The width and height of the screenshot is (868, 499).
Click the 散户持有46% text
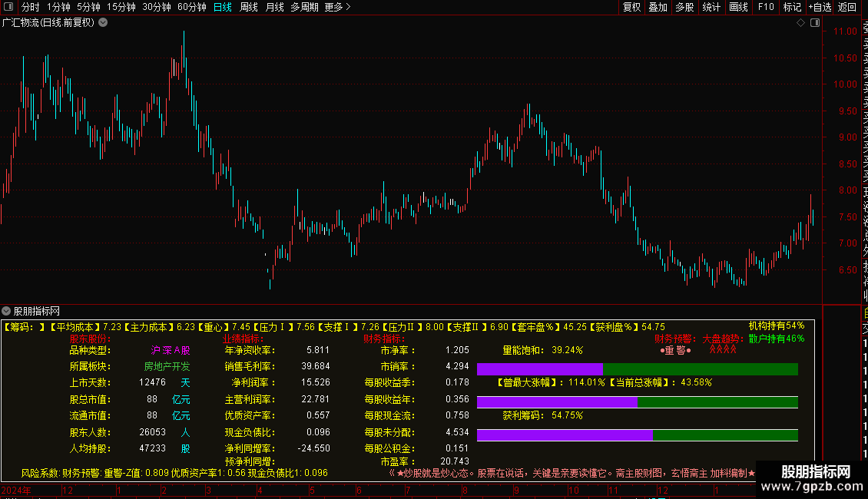pos(776,339)
